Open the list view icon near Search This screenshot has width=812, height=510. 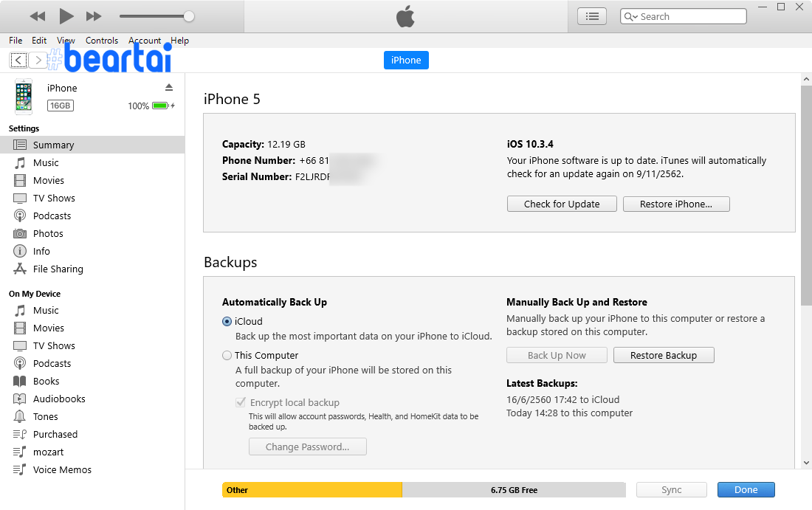point(592,16)
